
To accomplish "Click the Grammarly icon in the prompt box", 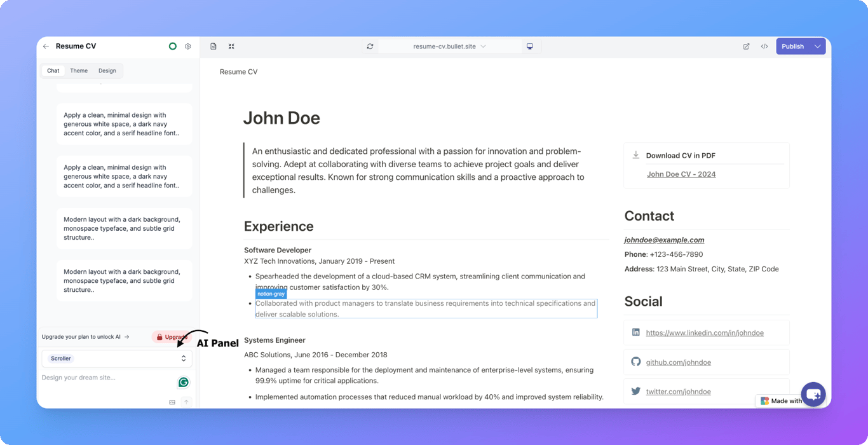I will 183,382.
